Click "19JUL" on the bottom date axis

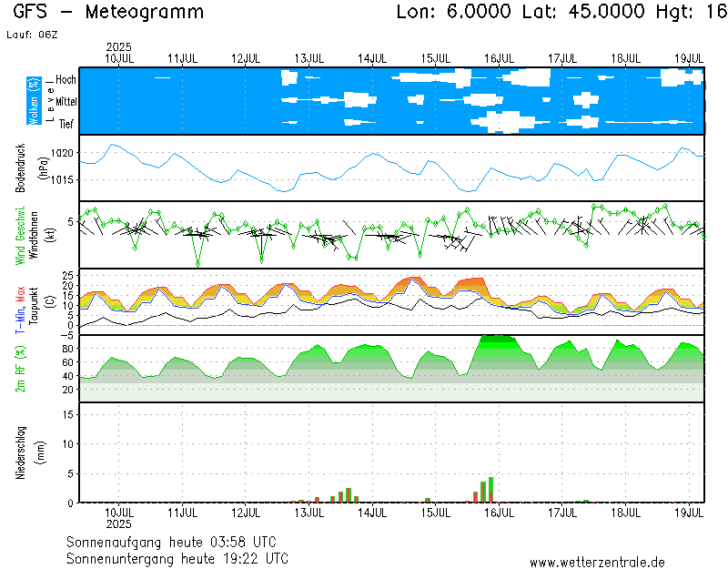[x=689, y=513]
